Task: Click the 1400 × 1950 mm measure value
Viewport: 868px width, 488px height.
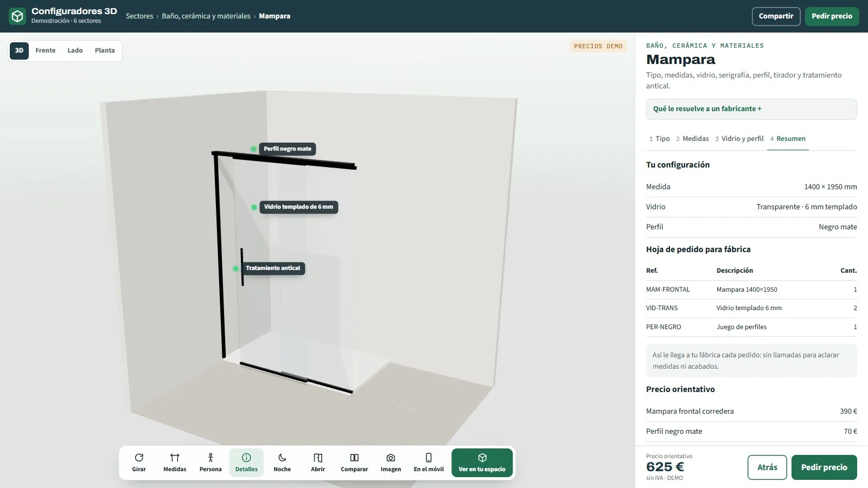Action: [831, 187]
